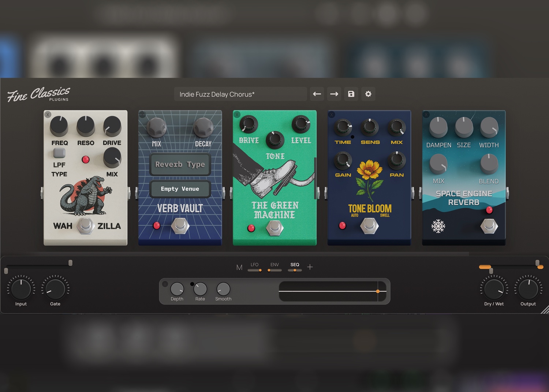Toggle the LPF Type switch on Wah Zilla
The height and width of the screenshot is (392, 549).
click(x=59, y=153)
